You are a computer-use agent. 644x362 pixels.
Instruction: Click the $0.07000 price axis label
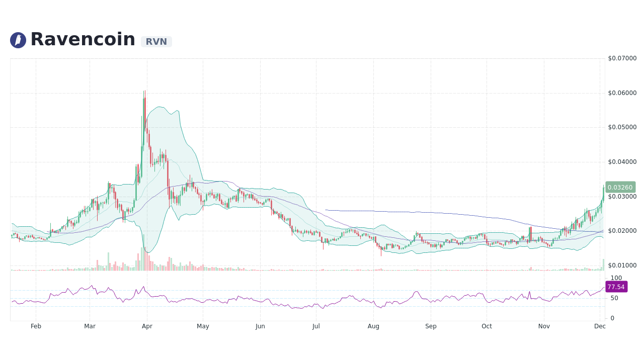point(622,58)
